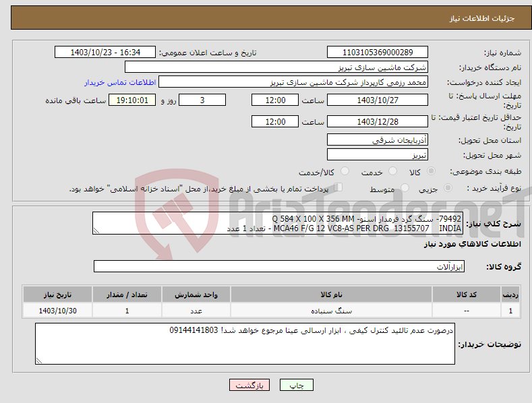
Task: Click the response deadline time 12:00 field
Action: click(275, 100)
